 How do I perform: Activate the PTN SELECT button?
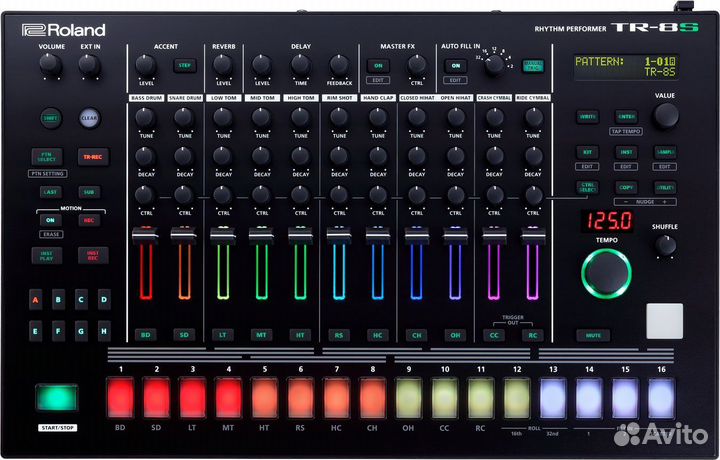[47, 157]
